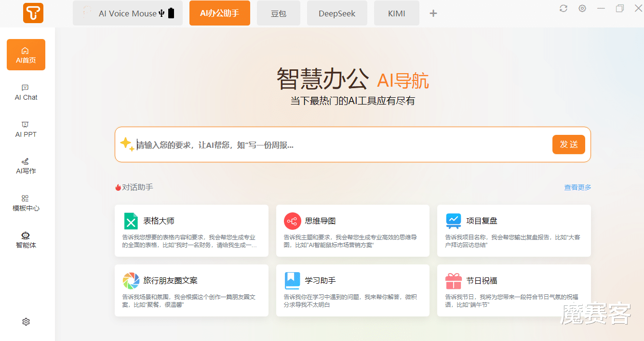The height and width of the screenshot is (341, 644).
Task: Click the sparkle icon in the input box
Action: pos(127,144)
